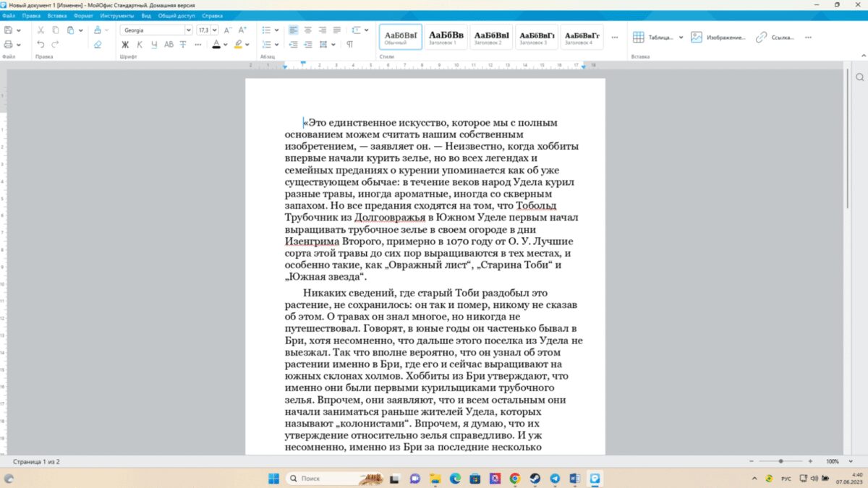Select the Format Painter tool
The width and height of the screenshot is (868, 488).
(x=98, y=30)
